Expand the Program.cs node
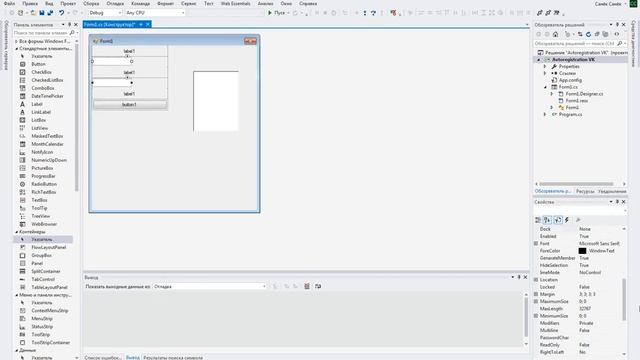Image resolution: width=640 pixels, height=360 pixels. click(x=545, y=115)
